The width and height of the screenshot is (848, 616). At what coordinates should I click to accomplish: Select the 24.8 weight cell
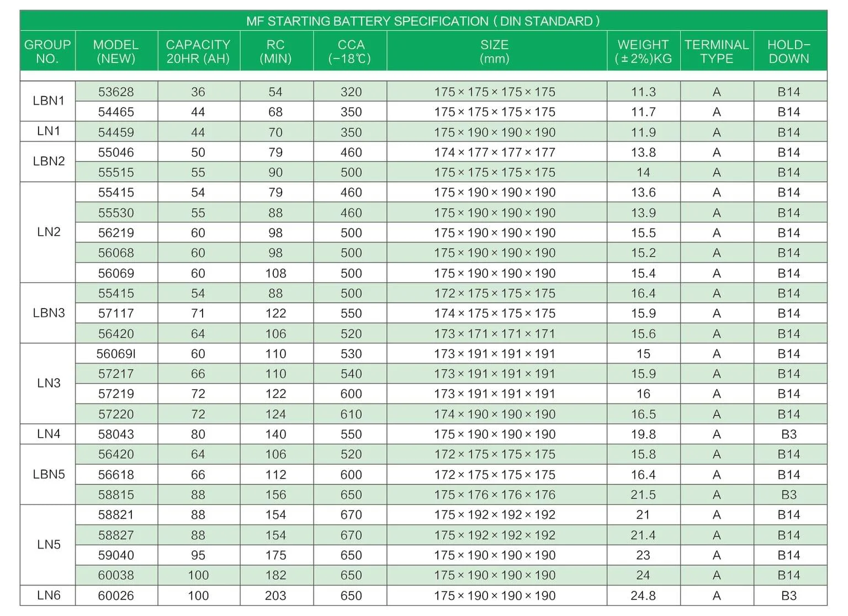tap(643, 596)
